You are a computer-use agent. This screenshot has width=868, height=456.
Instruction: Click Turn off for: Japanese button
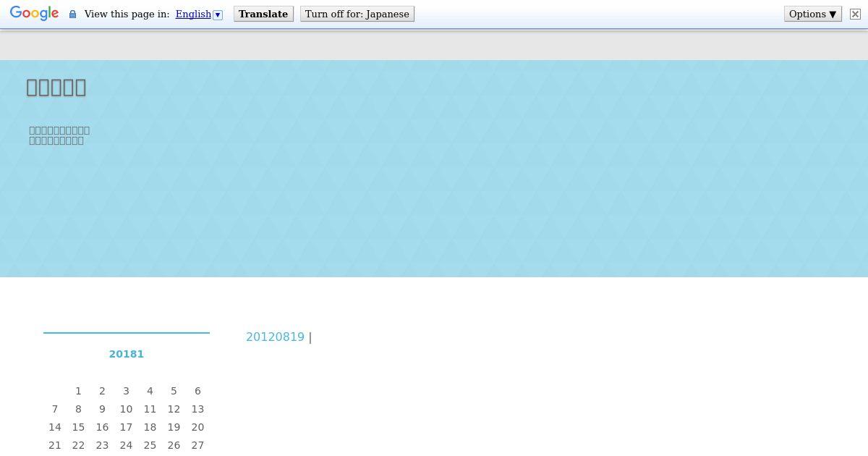[357, 14]
